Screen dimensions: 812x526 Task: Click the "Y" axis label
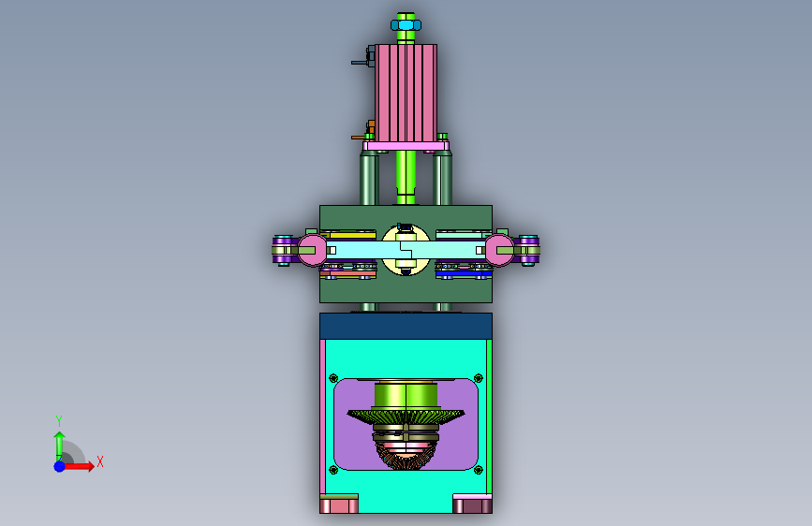coord(59,421)
